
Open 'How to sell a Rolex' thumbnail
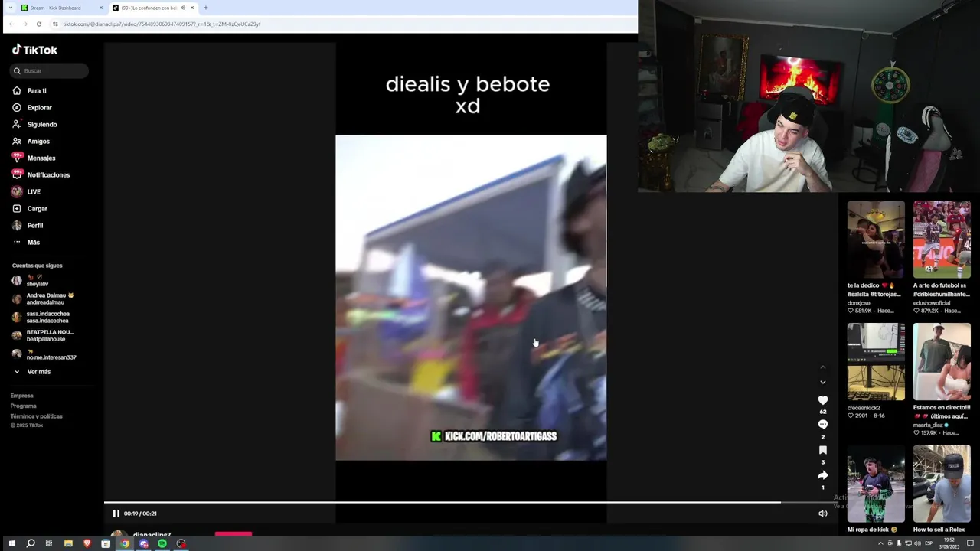(x=942, y=484)
